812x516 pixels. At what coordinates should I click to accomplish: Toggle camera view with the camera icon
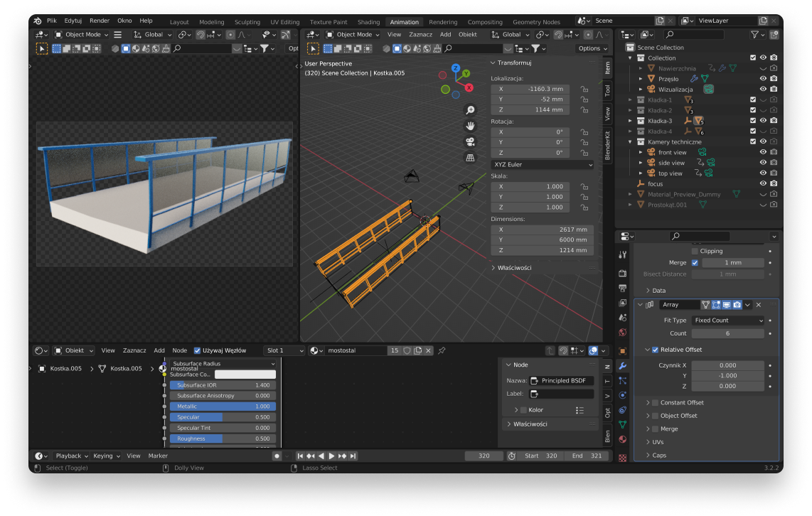tap(470, 141)
